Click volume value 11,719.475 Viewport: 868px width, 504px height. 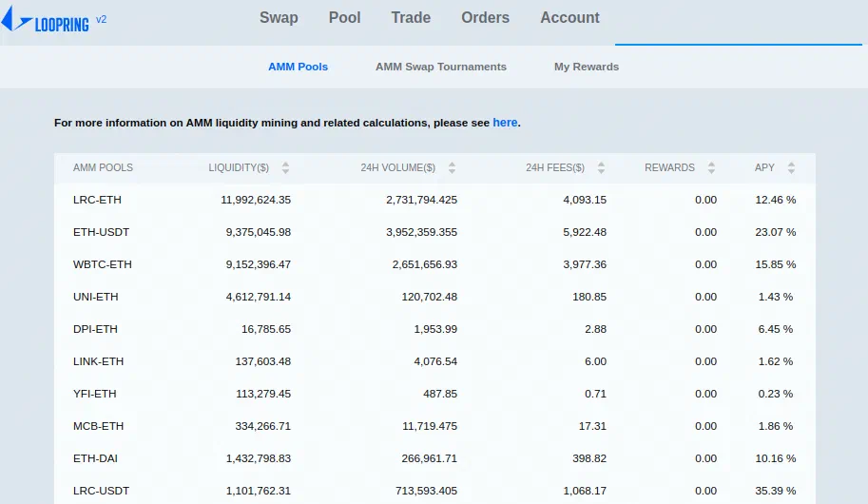pos(430,426)
